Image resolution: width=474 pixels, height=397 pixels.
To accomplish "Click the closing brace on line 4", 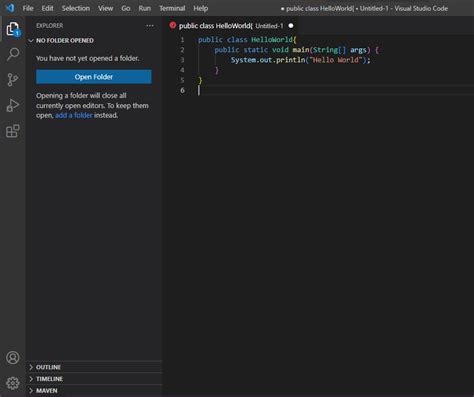I will coord(217,70).
